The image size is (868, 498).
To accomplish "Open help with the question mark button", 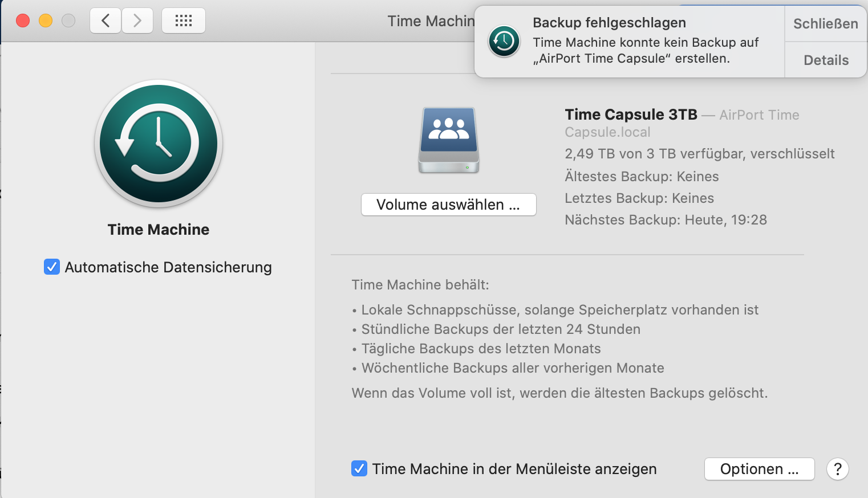I will [x=837, y=469].
